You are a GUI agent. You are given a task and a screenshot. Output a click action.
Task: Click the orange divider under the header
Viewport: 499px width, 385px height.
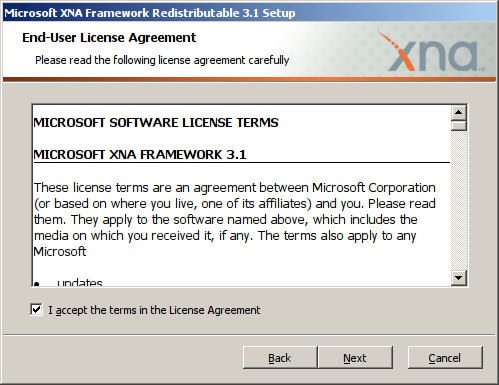tap(249, 79)
